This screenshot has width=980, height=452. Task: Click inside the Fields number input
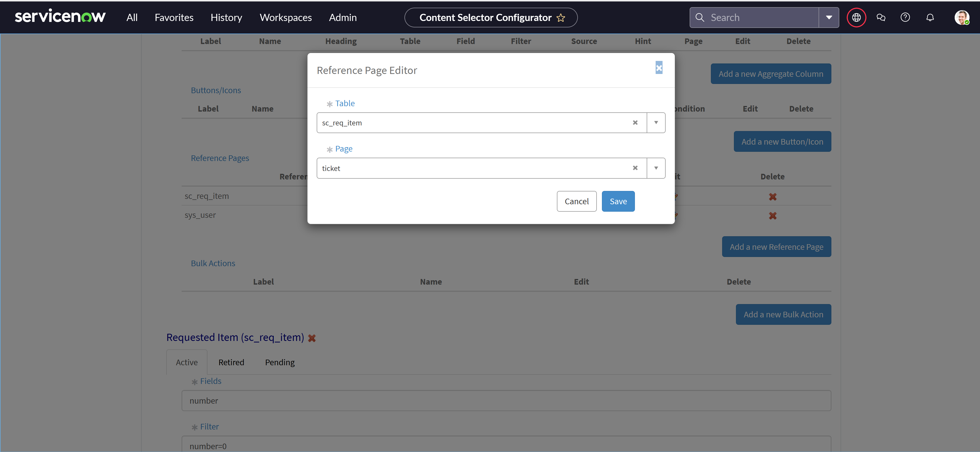(380, 401)
